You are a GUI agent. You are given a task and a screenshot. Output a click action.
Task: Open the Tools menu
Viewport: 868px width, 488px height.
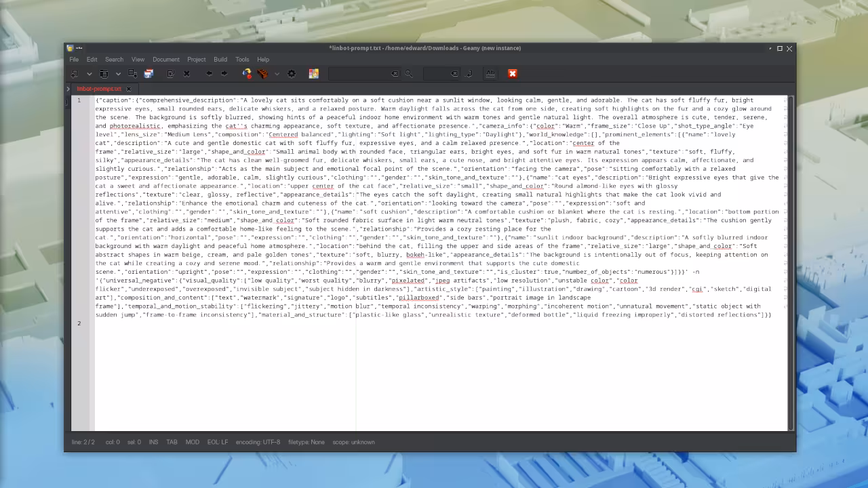pos(242,59)
